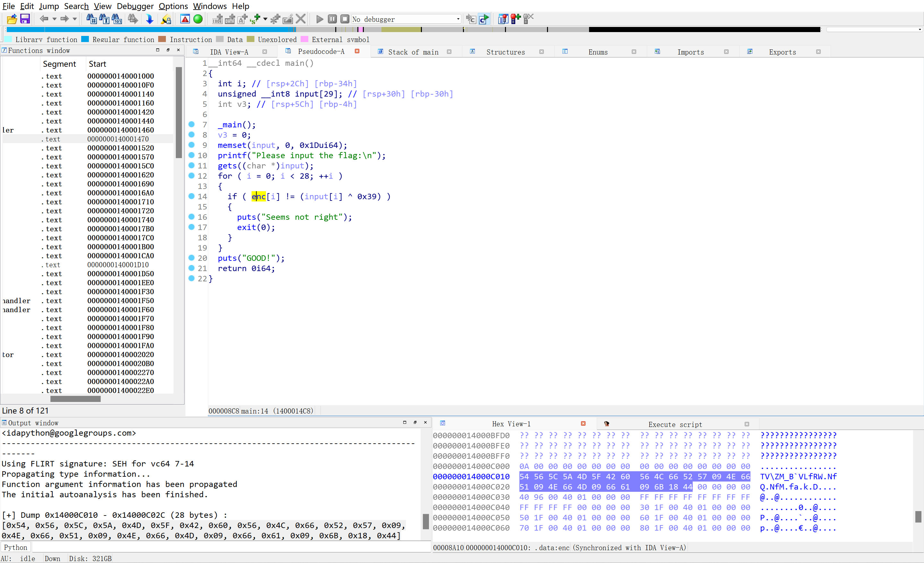
Task: Open the navigation band dropdown at right
Action: click(x=920, y=30)
